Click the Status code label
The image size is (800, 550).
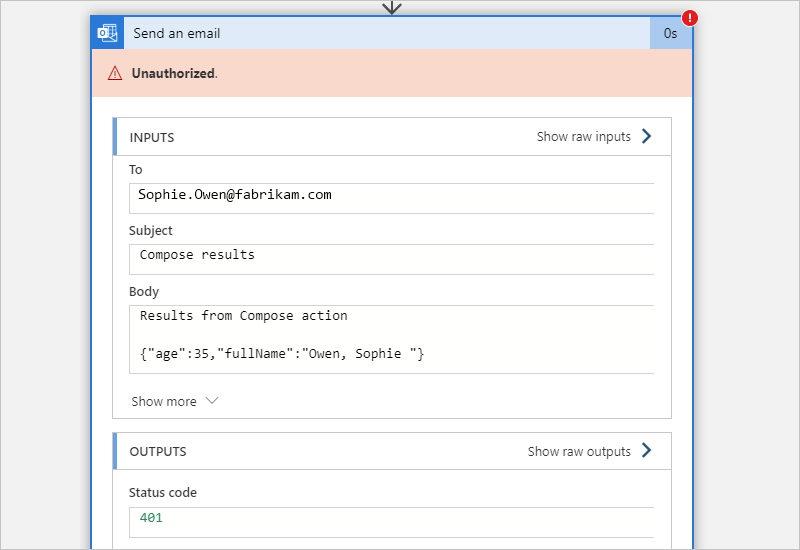[x=163, y=492]
